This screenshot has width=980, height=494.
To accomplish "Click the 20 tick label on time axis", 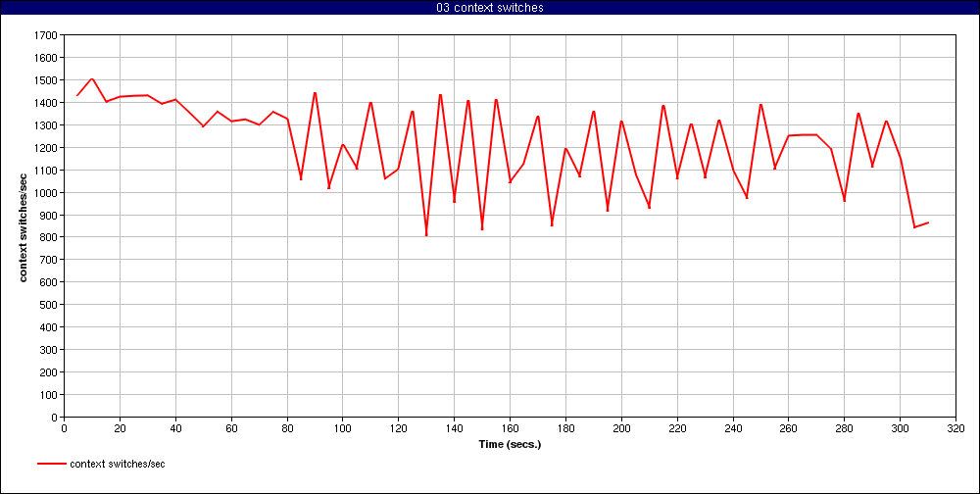I will click(x=120, y=429).
